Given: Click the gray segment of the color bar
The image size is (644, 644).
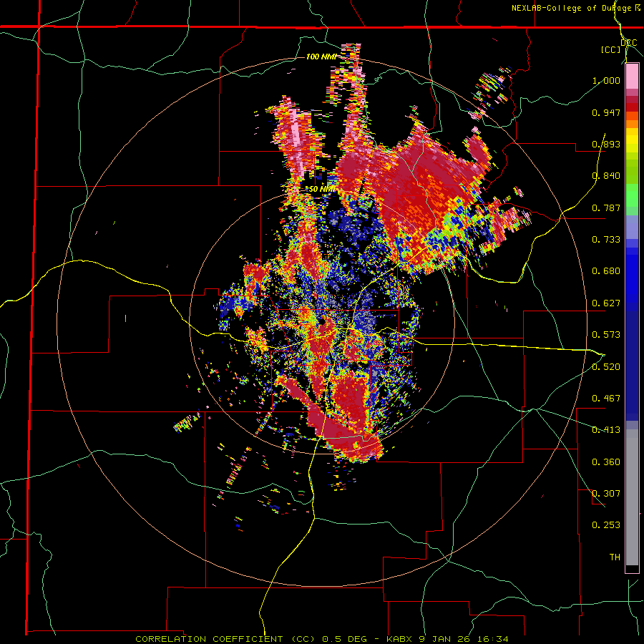Looking at the screenshot, I should (x=632, y=497).
